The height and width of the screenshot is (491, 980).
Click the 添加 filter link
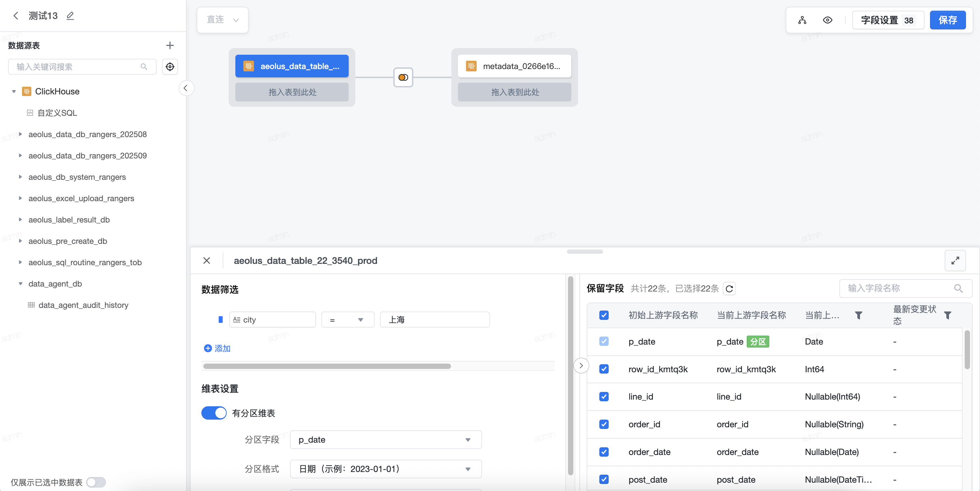click(218, 348)
